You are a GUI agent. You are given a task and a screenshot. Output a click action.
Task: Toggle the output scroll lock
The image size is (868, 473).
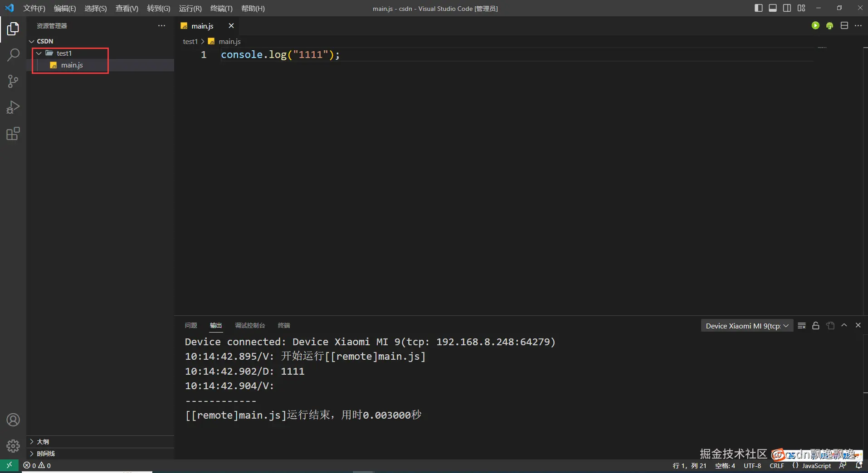point(816,326)
